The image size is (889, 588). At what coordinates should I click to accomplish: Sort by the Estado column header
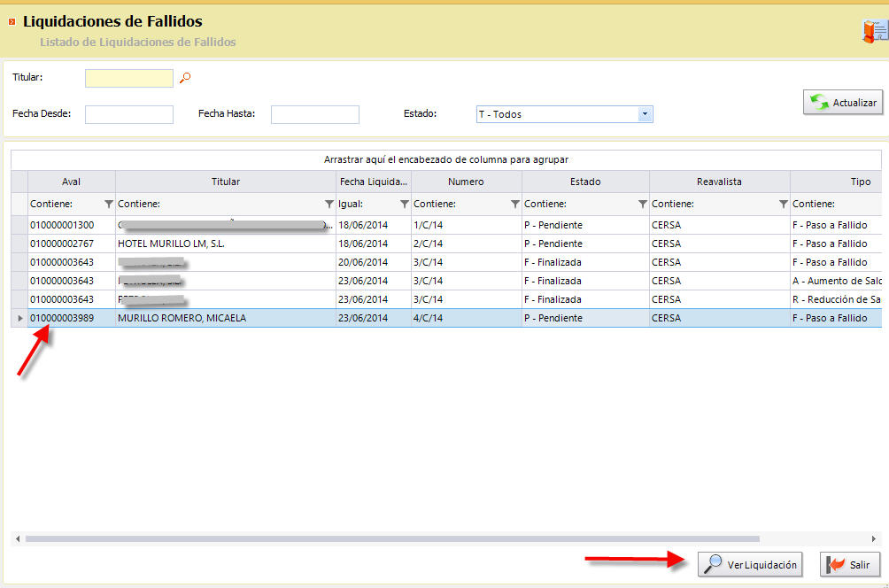click(x=585, y=182)
